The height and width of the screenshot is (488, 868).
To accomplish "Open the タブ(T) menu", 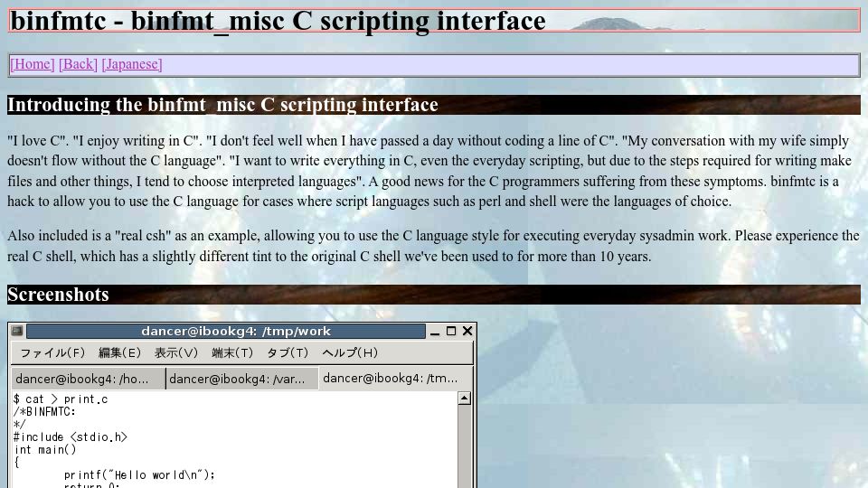I will (288, 353).
